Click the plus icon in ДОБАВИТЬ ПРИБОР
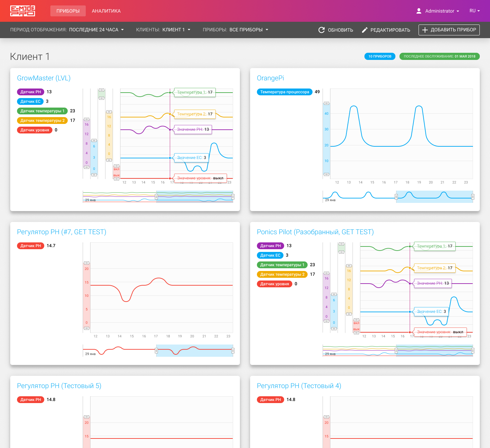The image size is (490, 448). 425,30
